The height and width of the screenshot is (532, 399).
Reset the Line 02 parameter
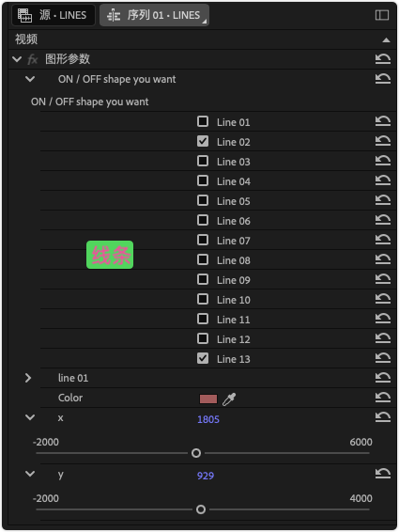(383, 141)
